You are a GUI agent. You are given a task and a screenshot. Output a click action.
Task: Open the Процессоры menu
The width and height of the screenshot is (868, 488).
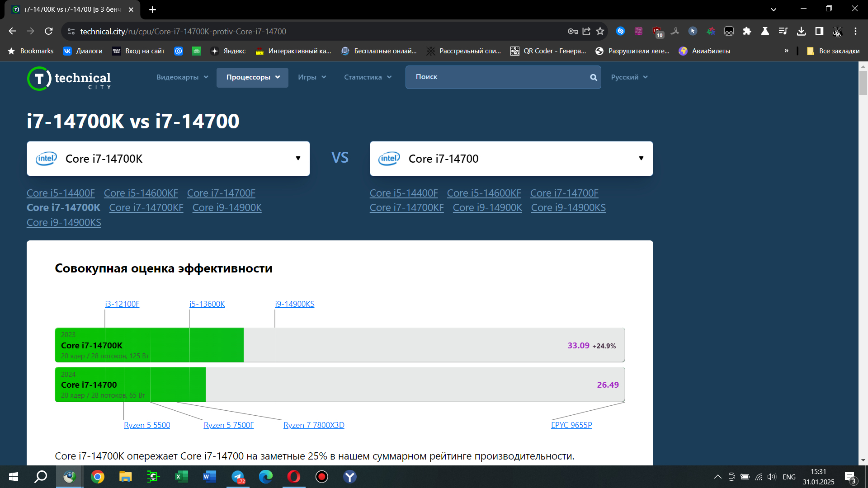252,77
